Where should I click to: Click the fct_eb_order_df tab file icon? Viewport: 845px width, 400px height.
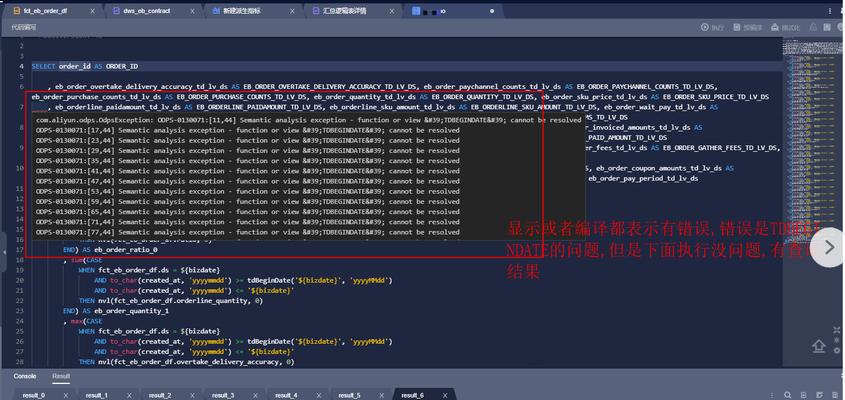click(x=16, y=11)
